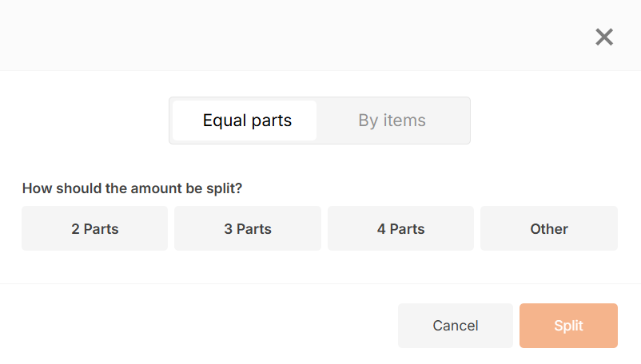
Task: Activate the equal parts splitting mode
Action: tap(245, 121)
